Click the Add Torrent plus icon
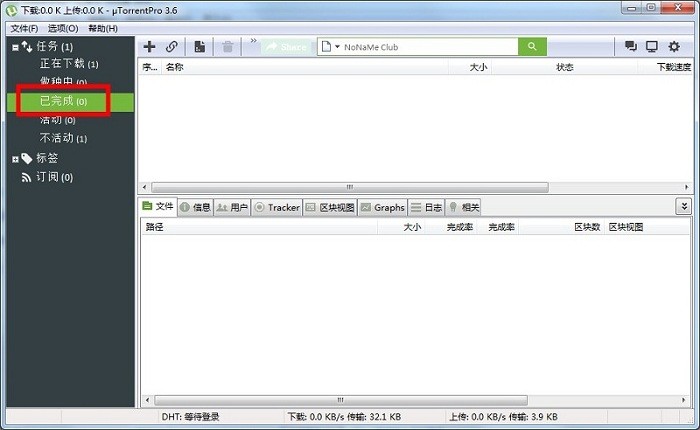 pyautogui.click(x=149, y=46)
